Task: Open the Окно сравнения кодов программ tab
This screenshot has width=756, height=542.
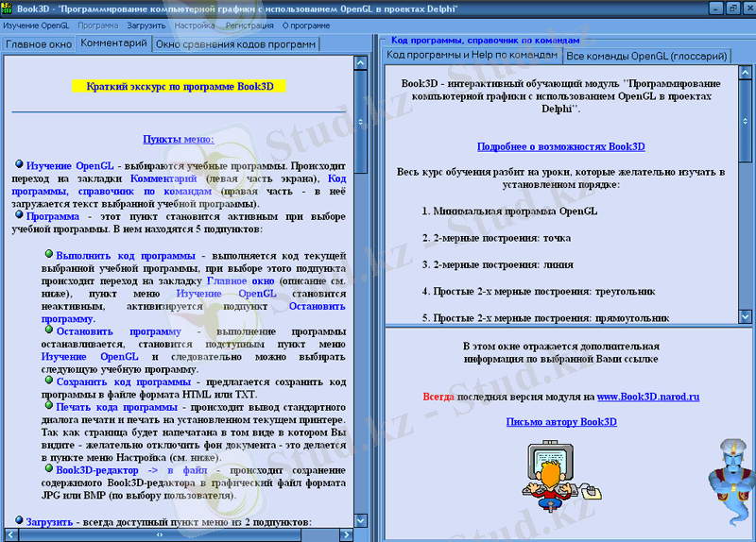Action: (x=235, y=44)
